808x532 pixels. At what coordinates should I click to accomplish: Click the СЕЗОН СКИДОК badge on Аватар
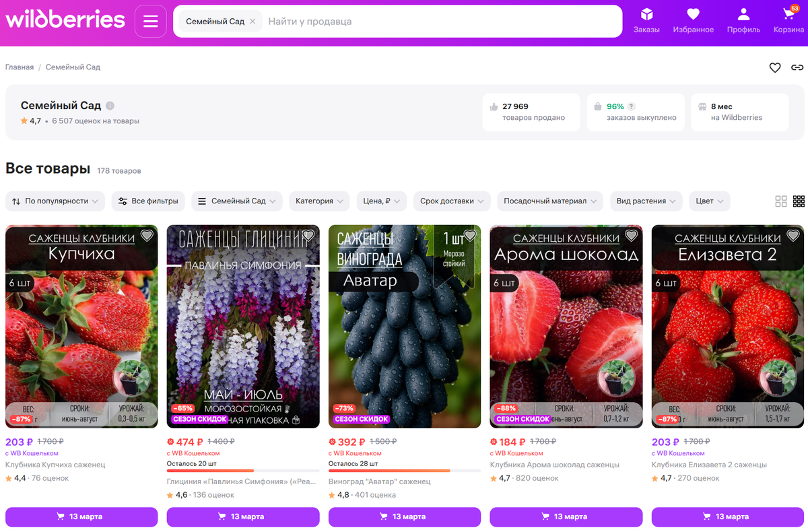click(x=362, y=419)
